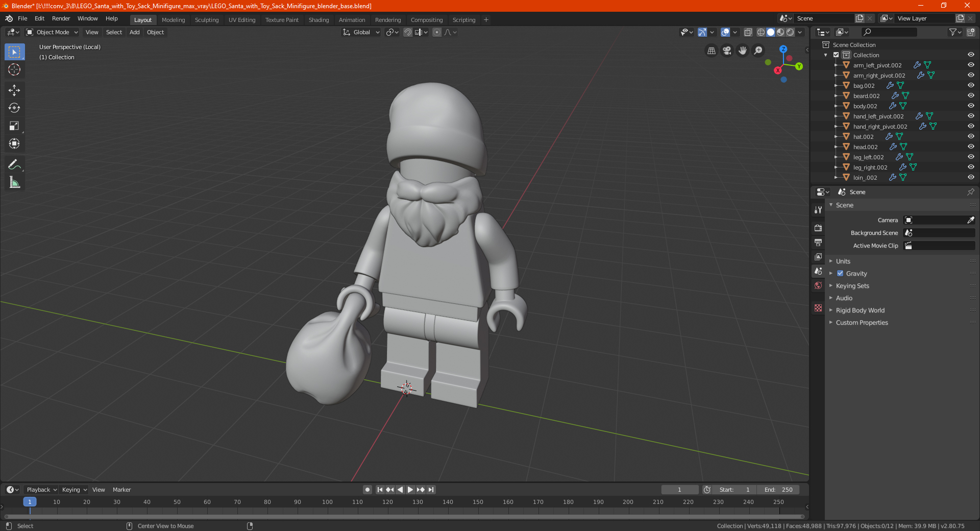Hide arm_left_pivot.002 with its eye icon
The height and width of the screenshot is (531, 980).
970,65
